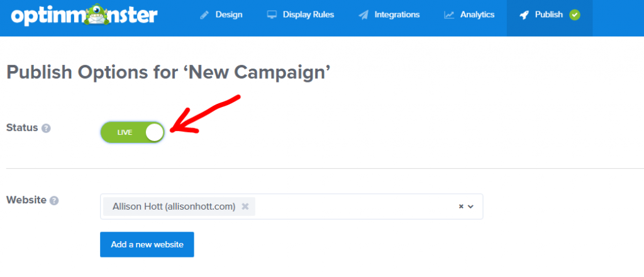Remove the Allison Hott website tag
The image size is (644, 277).
coord(245,206)
